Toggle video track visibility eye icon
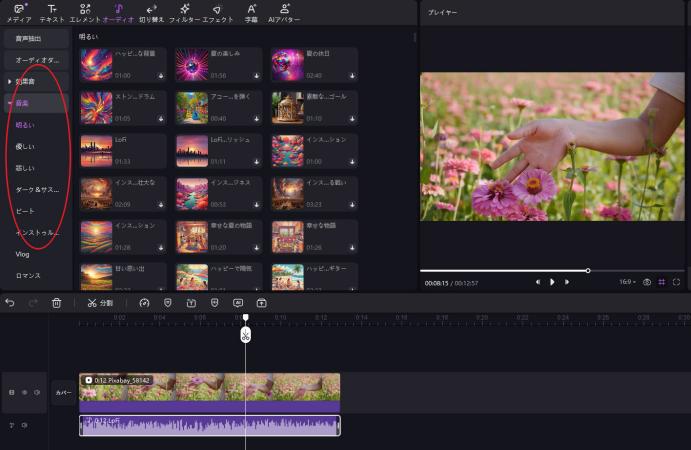The width and height of the screenshot is (691, 450). click(x=24, y=393)
